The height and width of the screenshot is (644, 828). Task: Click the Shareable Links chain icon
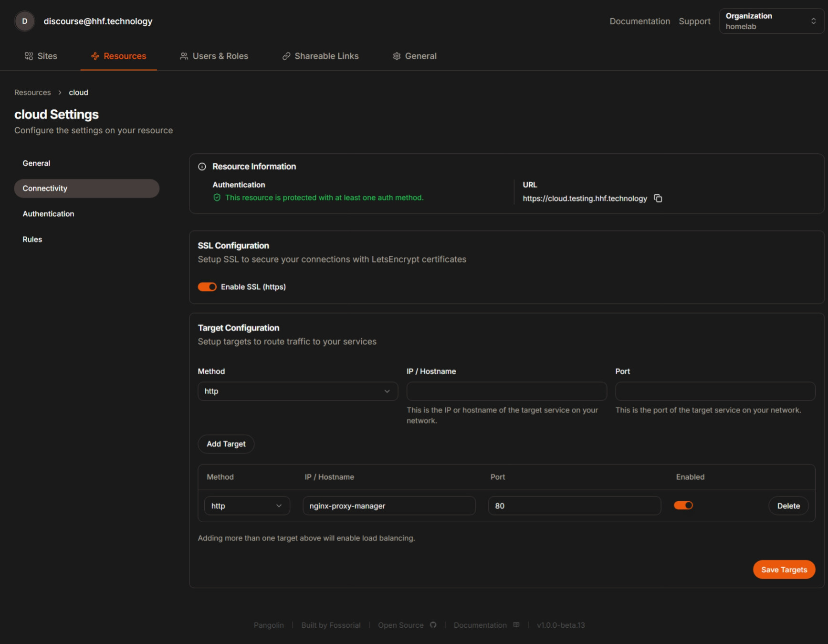pos(286,56)
